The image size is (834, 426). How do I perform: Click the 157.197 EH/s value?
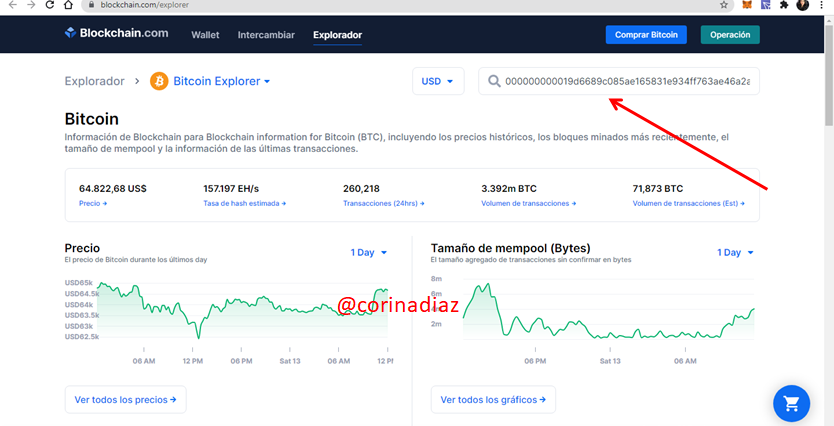231,188
